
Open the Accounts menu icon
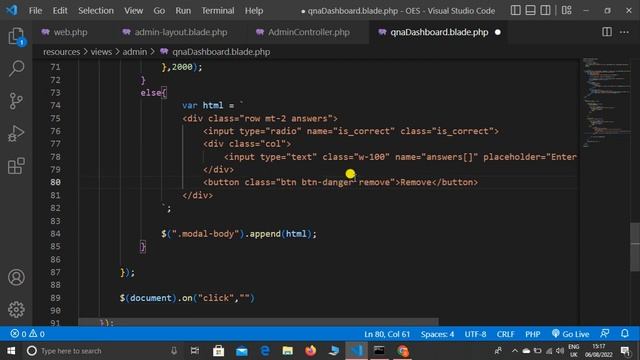click(16, 277)
